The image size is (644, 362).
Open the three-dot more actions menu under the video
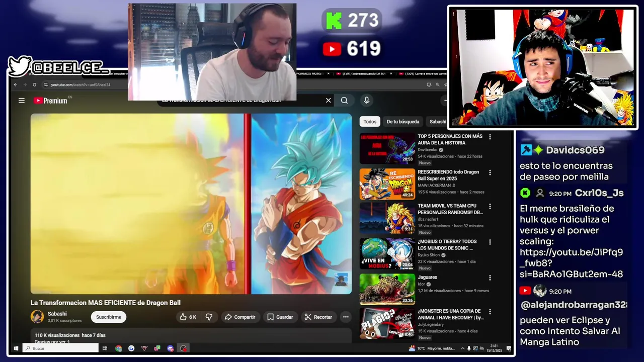(346, 317)
